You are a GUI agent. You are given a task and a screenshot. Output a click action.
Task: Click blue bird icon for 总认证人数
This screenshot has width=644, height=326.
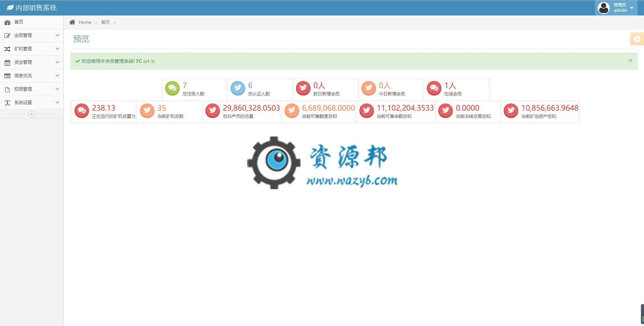click(238, 88)
